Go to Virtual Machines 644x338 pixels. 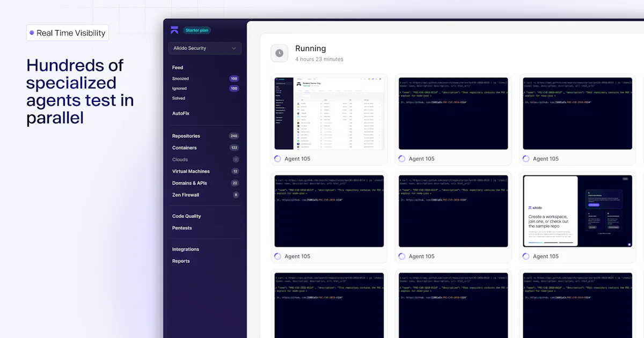click(x=191, y=171)
